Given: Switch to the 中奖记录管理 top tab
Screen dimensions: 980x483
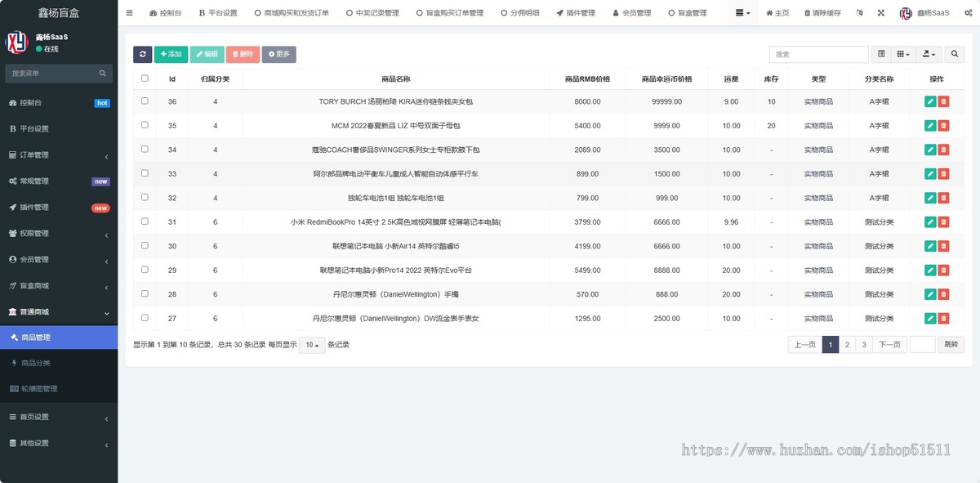Looking at the screenshot, I should [372, 13].
